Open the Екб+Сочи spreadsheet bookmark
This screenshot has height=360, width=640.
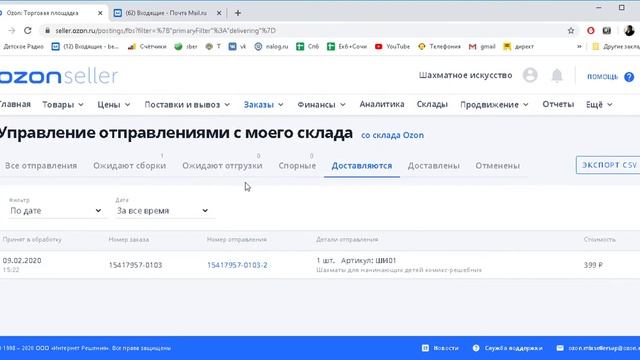tap(347, 47)
